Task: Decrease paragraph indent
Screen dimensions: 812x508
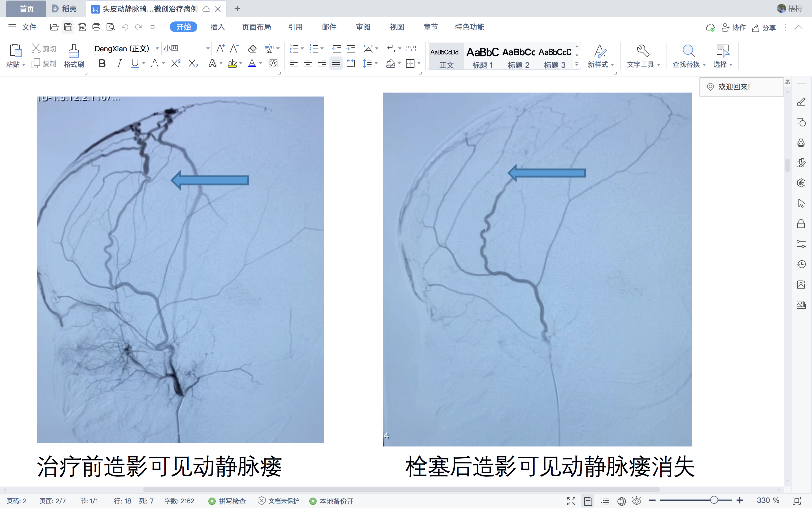Action: tap(337, 49)
